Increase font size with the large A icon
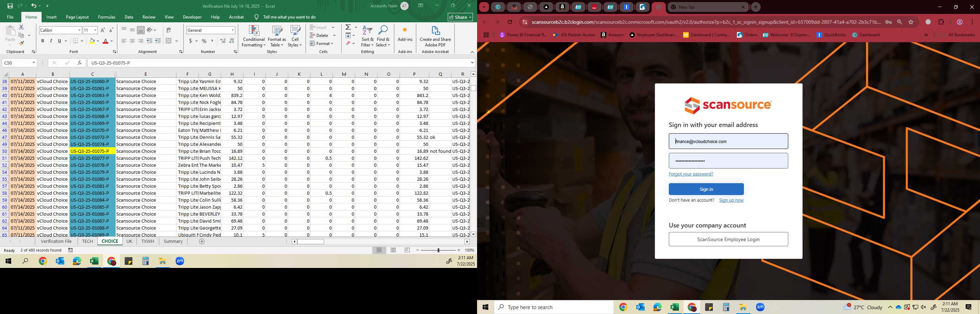980x314 pixels. (102, 30)
